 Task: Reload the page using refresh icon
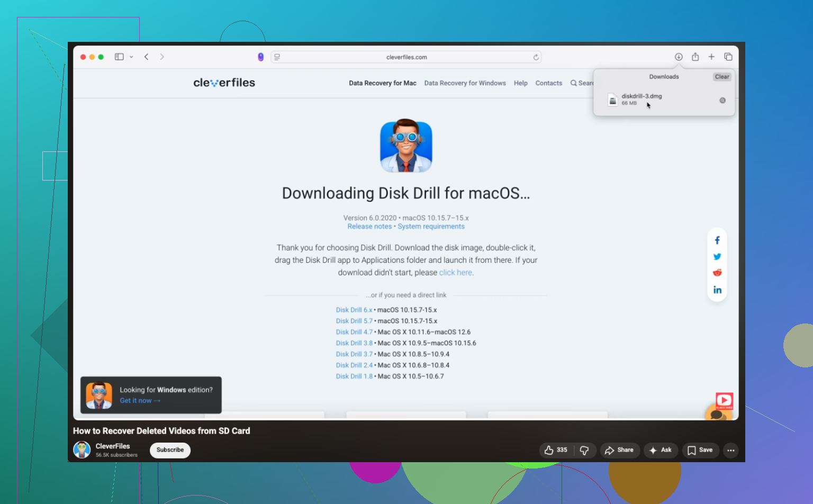(x=536, y=57)
